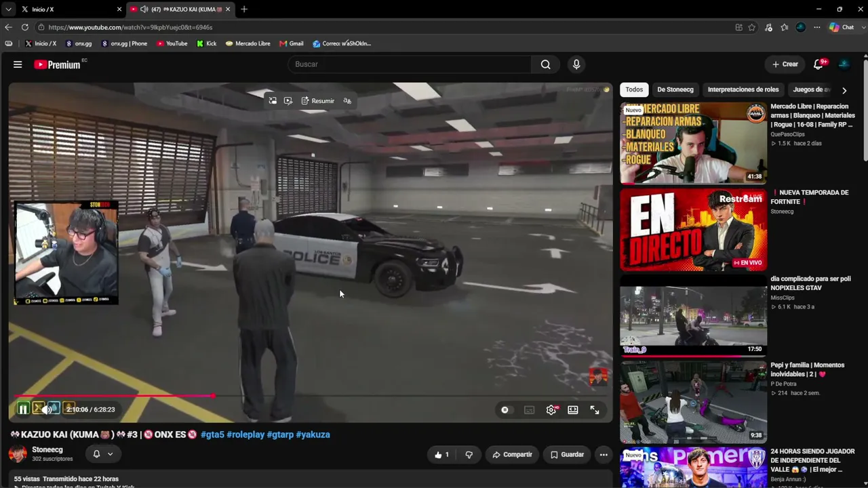Select the Todos filter chip
The width and height of the screenshot is (868, 488).
click(634, 89)
